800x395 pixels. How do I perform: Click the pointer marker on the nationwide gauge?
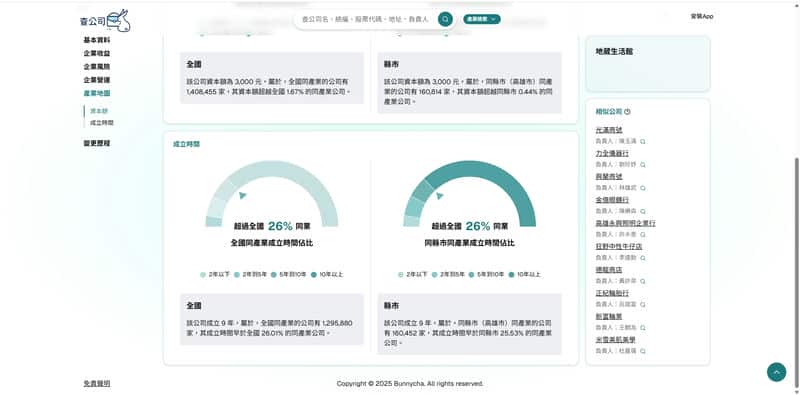[242, 195]
